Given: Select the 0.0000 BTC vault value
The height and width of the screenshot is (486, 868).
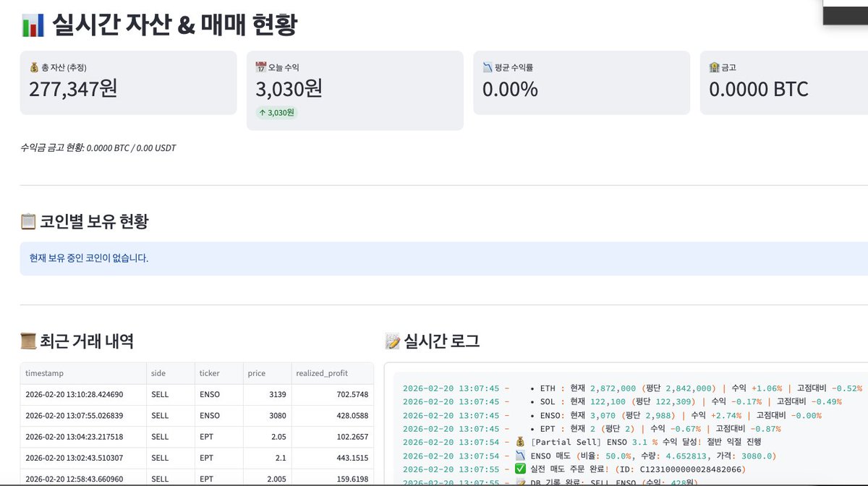Looking at the screenshot, I should (759, 89).
